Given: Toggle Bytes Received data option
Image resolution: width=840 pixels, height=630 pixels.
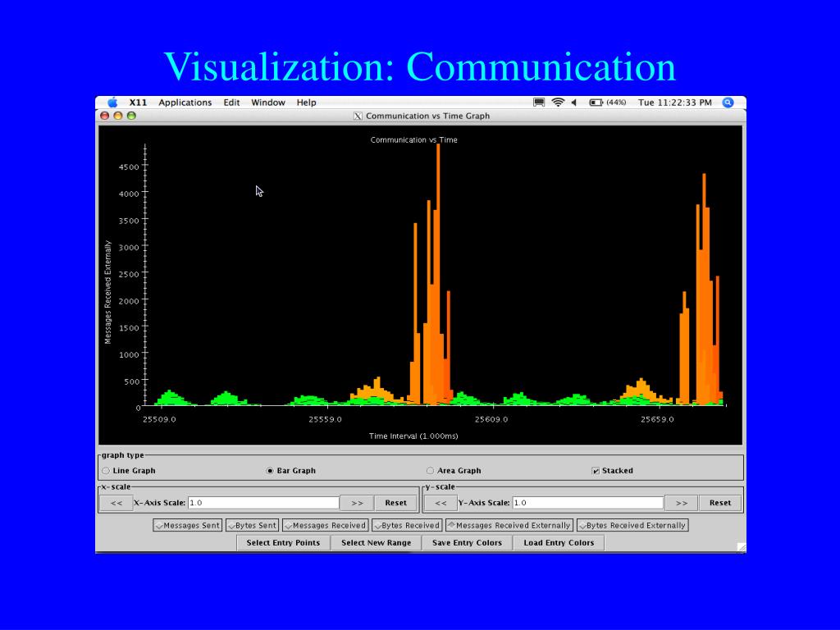Looking at the screenshot, I should [x=407, y=526].
